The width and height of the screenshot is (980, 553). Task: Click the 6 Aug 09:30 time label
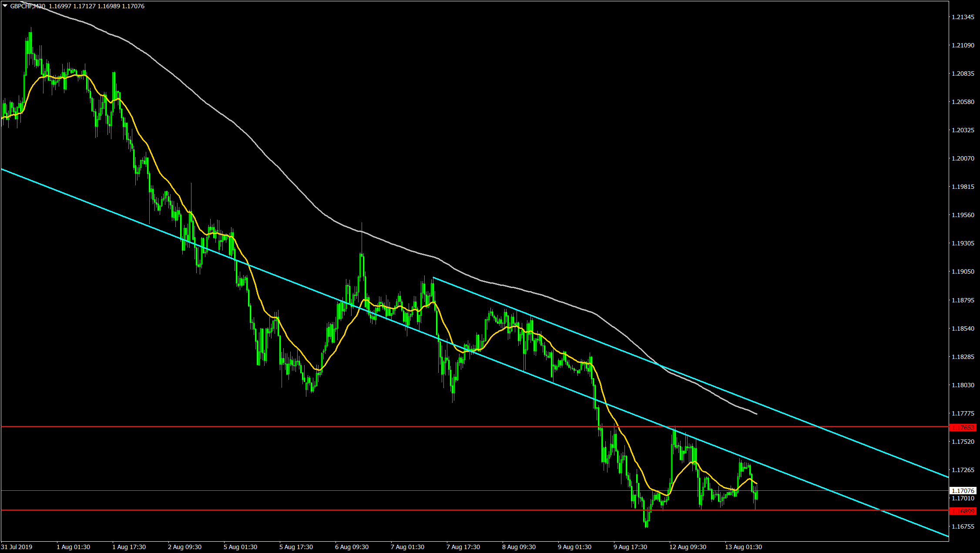352,547
